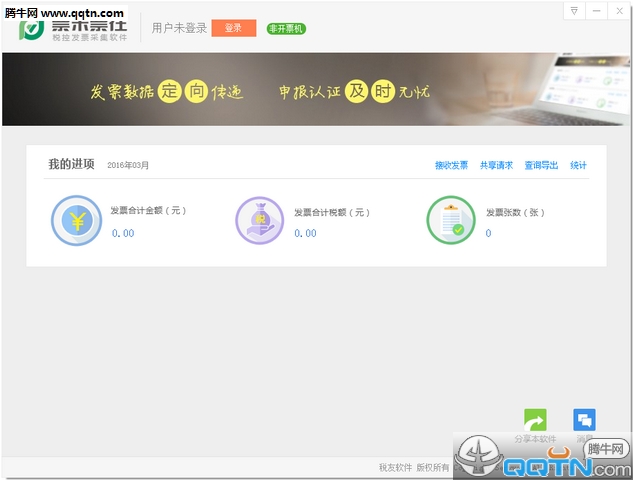This screenshot has width=633, height=480.
Task: Open the 统计 link
Action: [578, 165]
